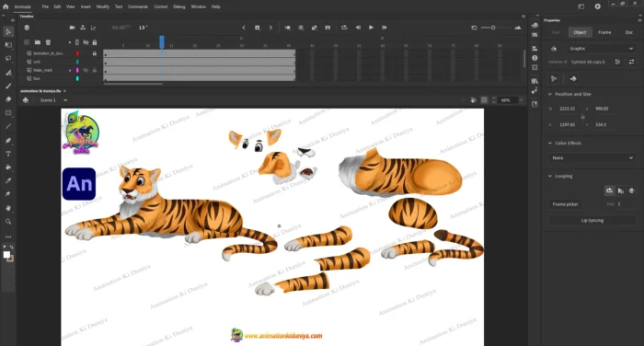Click the Edit multiple frames icon
644x346 pixels.
[301, 28]
